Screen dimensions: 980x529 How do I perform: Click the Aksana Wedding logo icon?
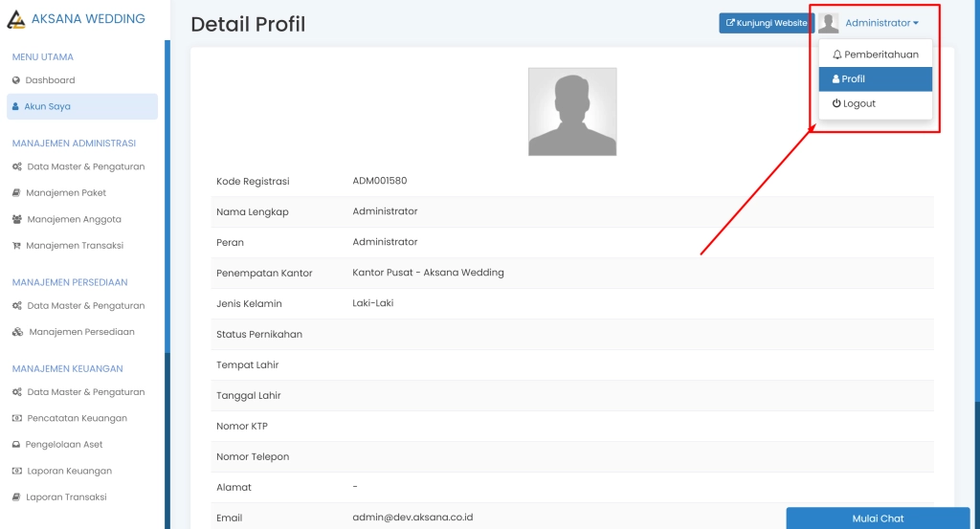tap(16, 20)
